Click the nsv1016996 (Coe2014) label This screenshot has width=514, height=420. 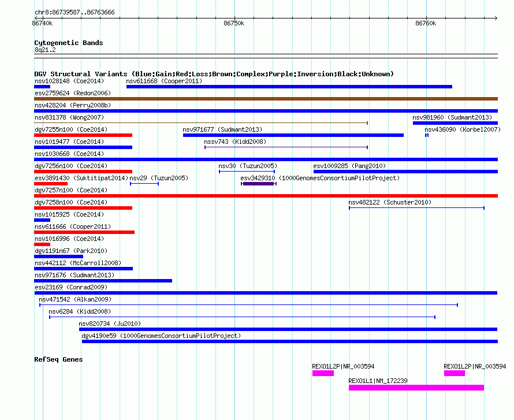coord(69,239)
